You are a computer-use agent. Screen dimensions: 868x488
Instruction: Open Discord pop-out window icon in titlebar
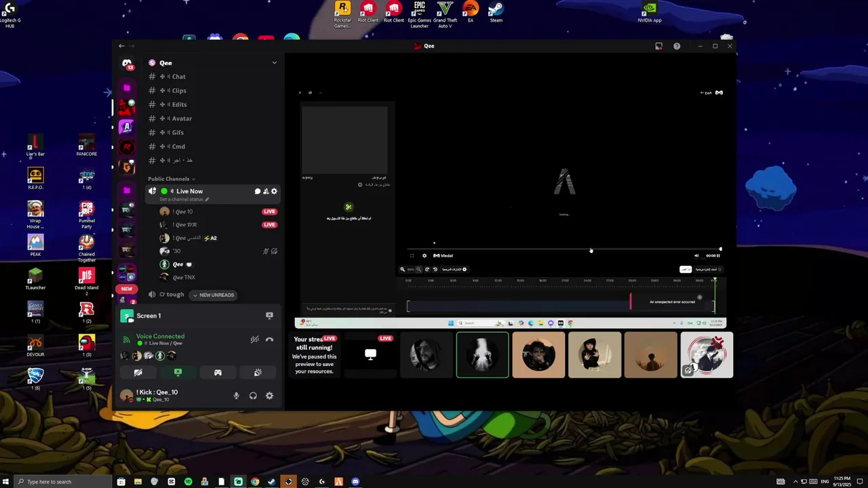[658, 46]
